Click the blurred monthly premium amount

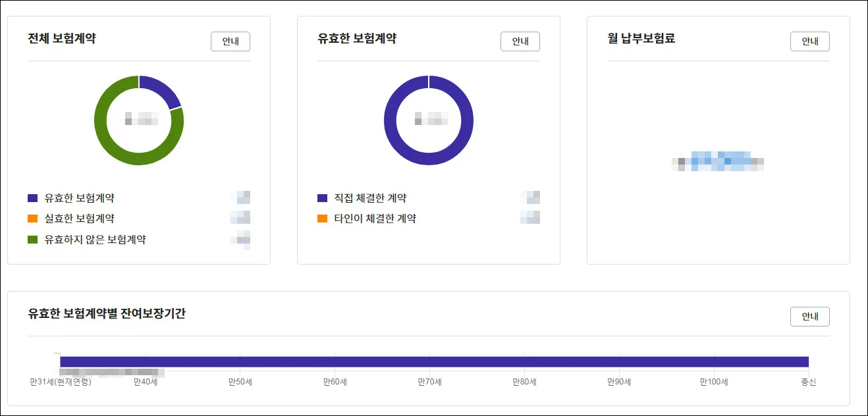coord(719,160)
